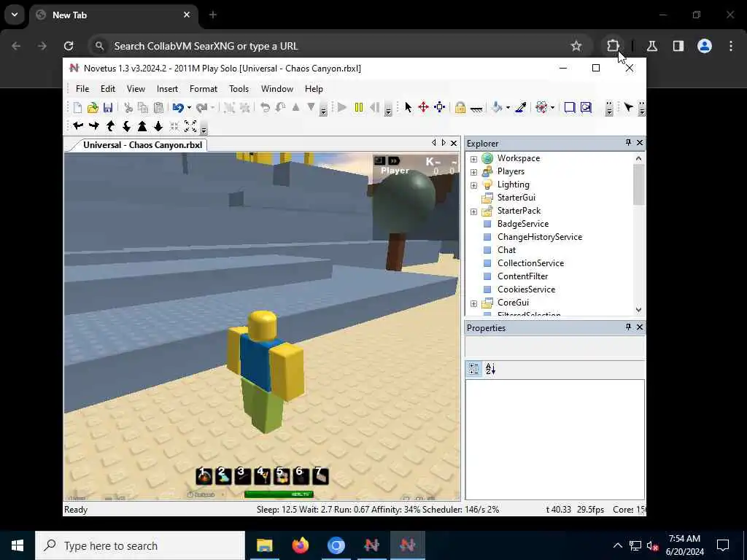Create a new place file

click(x=77, y=108)
